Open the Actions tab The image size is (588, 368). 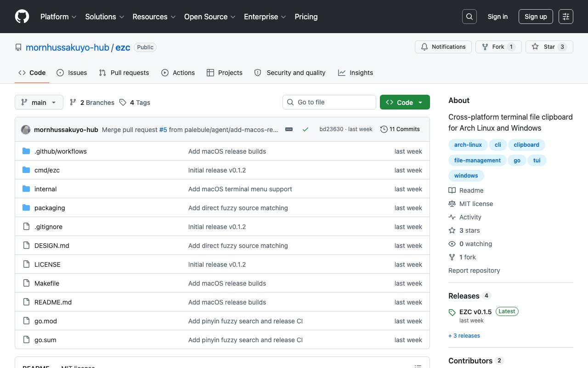[178, 73]
